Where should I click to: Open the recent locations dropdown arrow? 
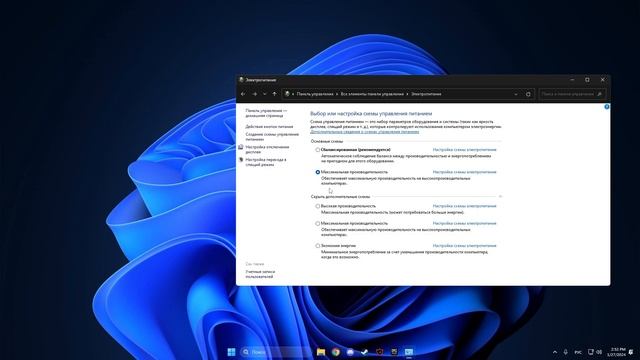(x=264, y=94)
